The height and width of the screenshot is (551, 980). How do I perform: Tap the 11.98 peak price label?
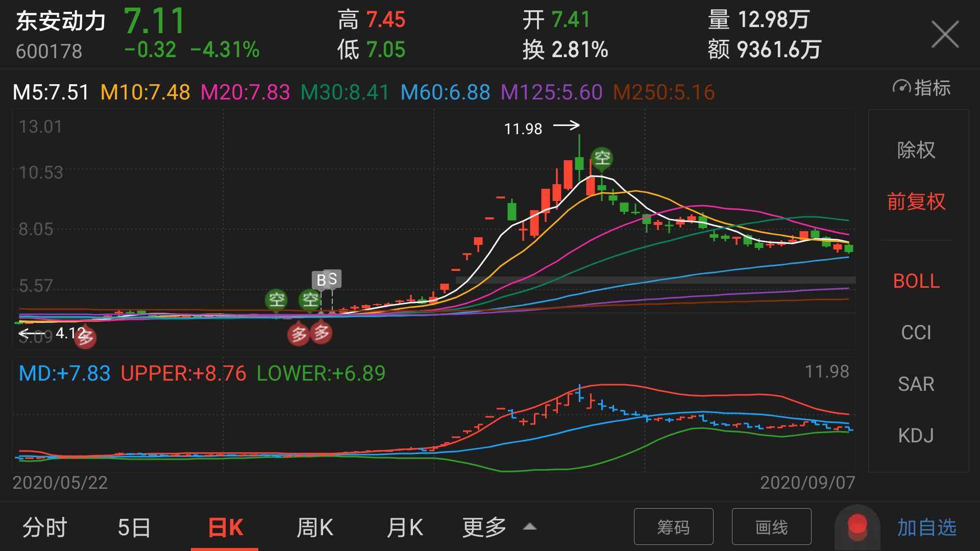(x=523, y=129)
